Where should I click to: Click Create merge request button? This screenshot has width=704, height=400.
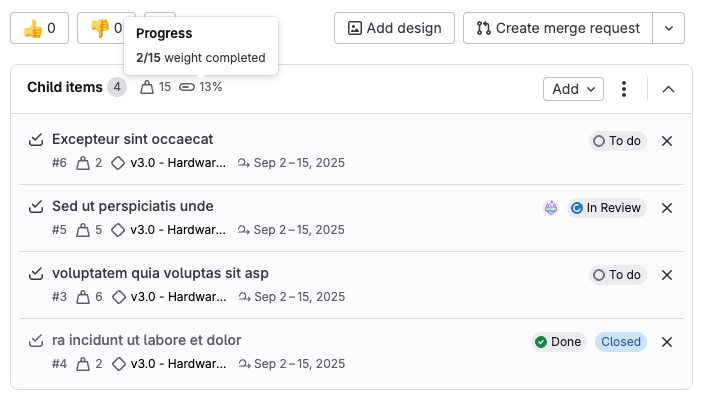[557, 28]
